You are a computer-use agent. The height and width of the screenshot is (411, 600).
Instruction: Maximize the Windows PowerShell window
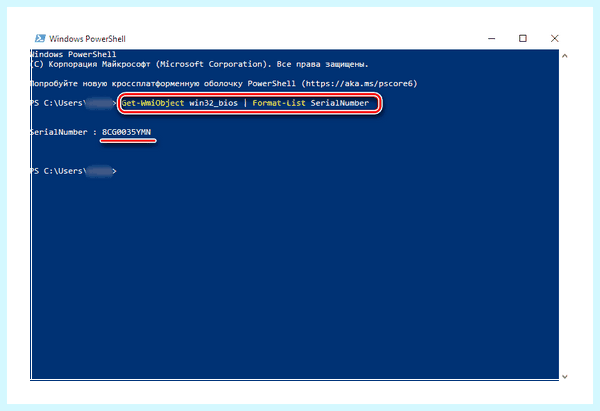tap(523, 38)
